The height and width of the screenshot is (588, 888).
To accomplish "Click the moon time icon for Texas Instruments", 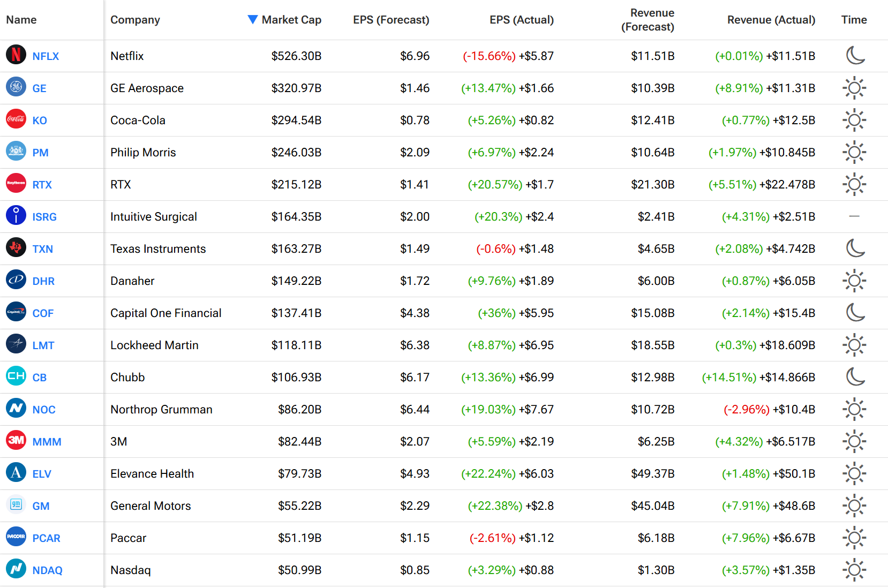I will (x=855, y=248).
